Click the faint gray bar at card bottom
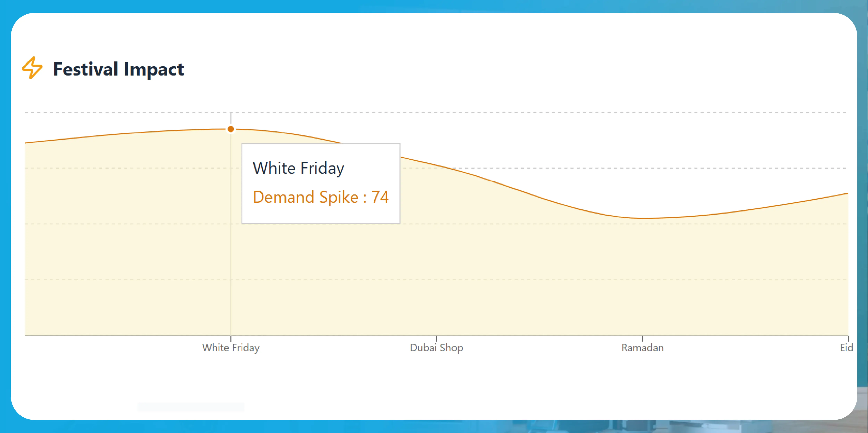868x433 pixels. tap(191, 407)
